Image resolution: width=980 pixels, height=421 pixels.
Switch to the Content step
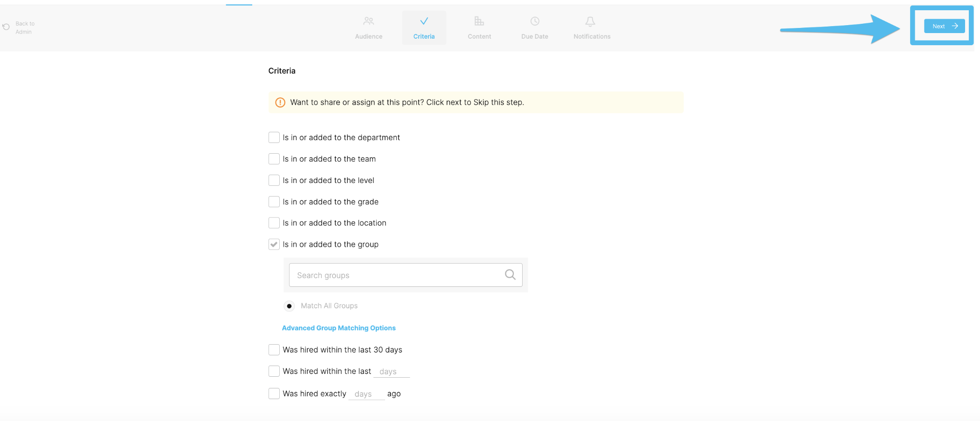[479, 28]
